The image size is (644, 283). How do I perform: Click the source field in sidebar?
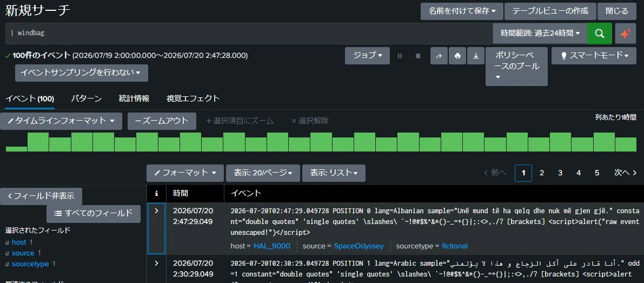[23, 253]
